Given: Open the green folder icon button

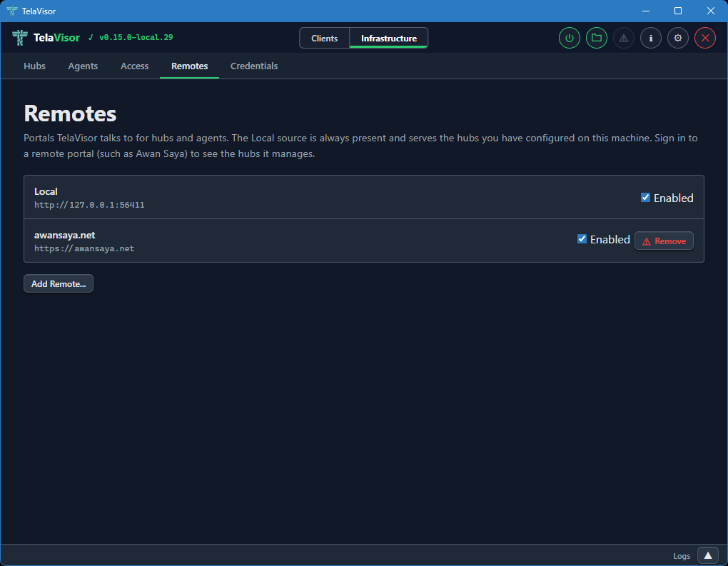Looking at the screenshot, I should (x=597, y=38).
